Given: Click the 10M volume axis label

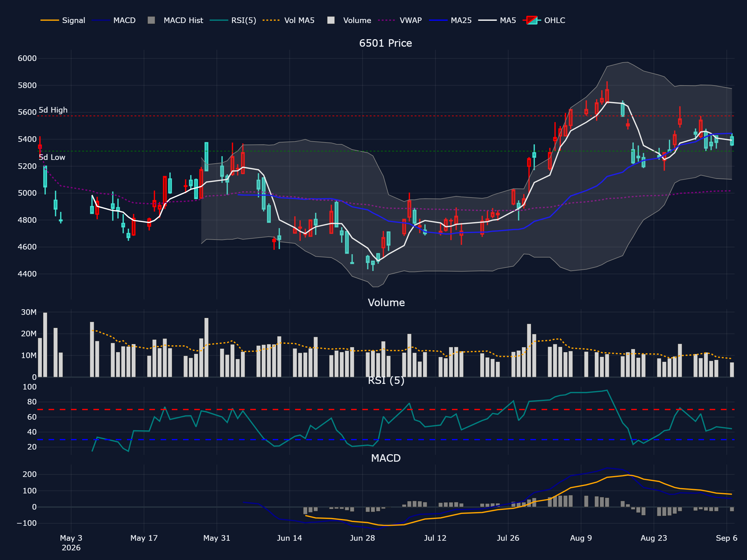Looking at the screenshot, I should (29, 355).
